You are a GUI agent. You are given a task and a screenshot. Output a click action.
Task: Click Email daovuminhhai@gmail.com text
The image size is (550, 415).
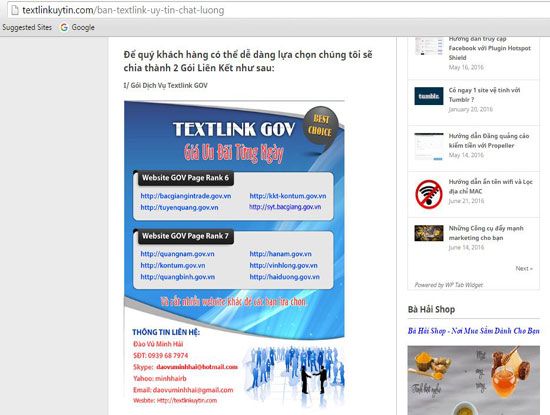click(x=183, y=390)
